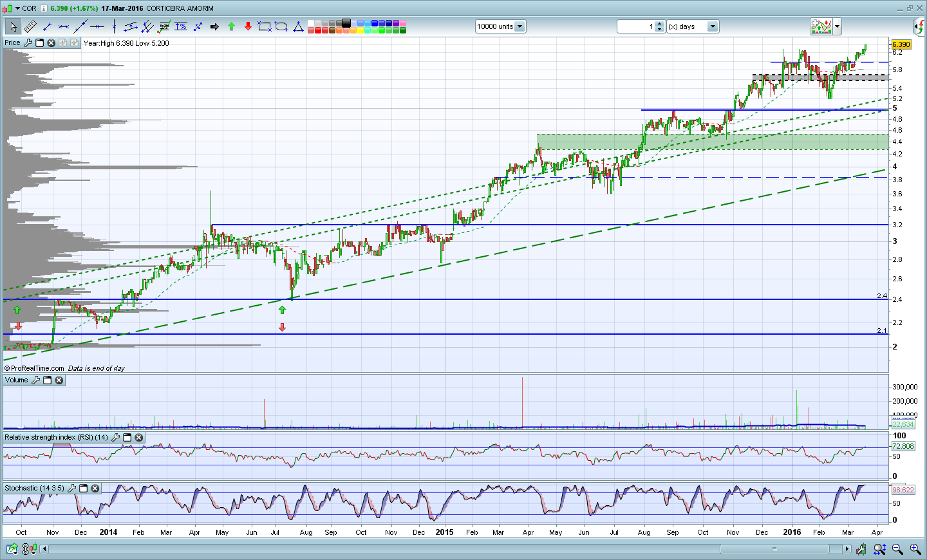Click the Price panel label
This screenshot has height=560, width=927.
pos(12,43)
